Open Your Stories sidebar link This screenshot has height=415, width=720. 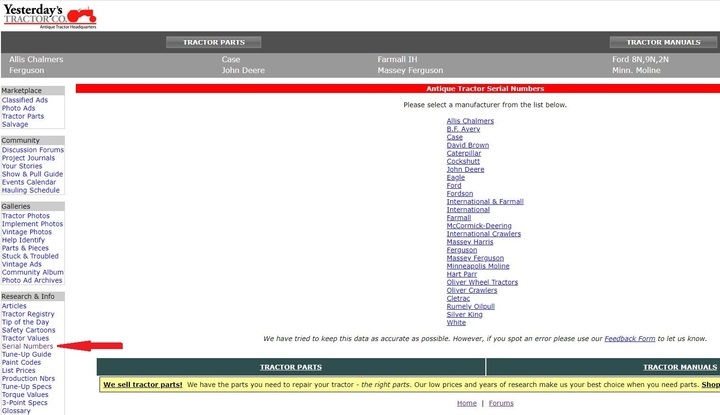click(x=22, y=166)
